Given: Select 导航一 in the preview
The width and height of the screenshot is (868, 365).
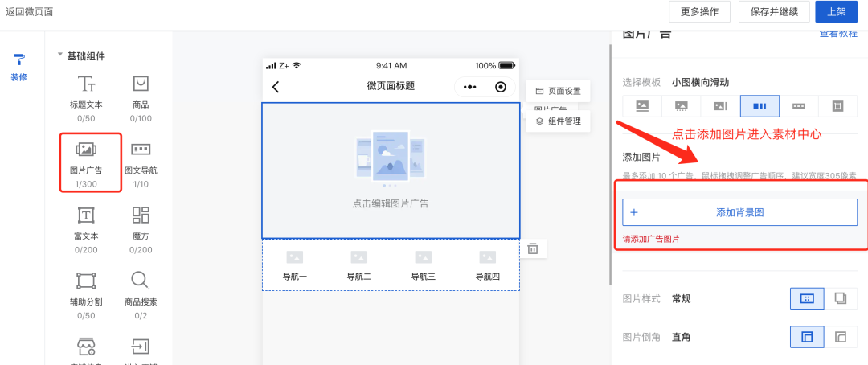Looking at the screenshot, I should pyautogui.click(x=294, y=266).
